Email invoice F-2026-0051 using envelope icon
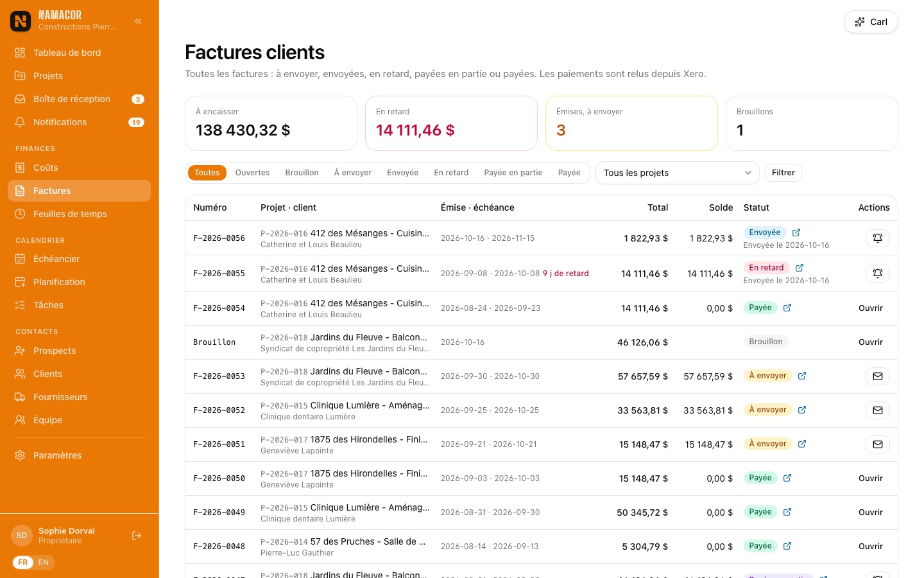The height and width of the screenshot is (578, 924). pos(878,444)
